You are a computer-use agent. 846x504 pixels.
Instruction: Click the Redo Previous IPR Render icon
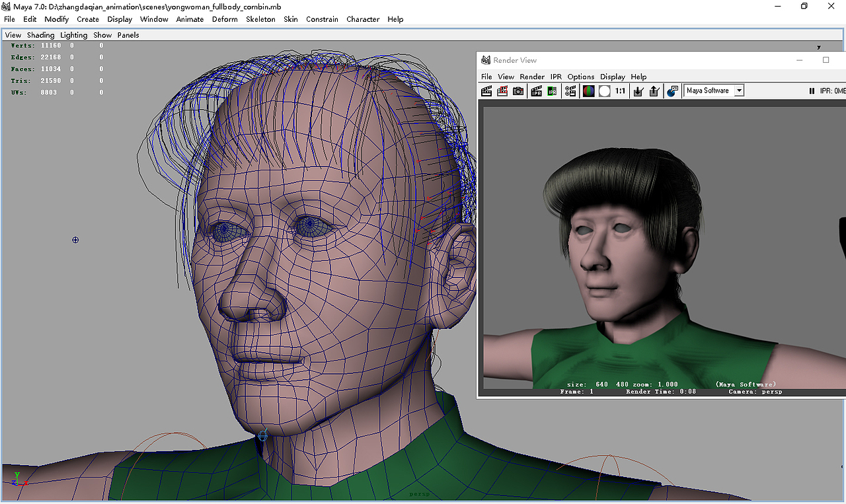536,91
